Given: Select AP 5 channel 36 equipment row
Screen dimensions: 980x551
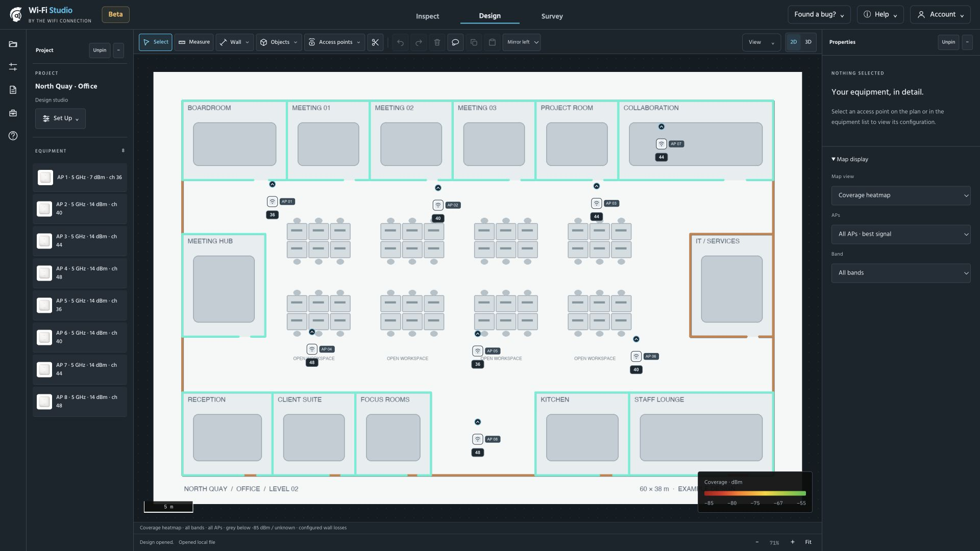Looking at the screenshot, I should point(80,305).
